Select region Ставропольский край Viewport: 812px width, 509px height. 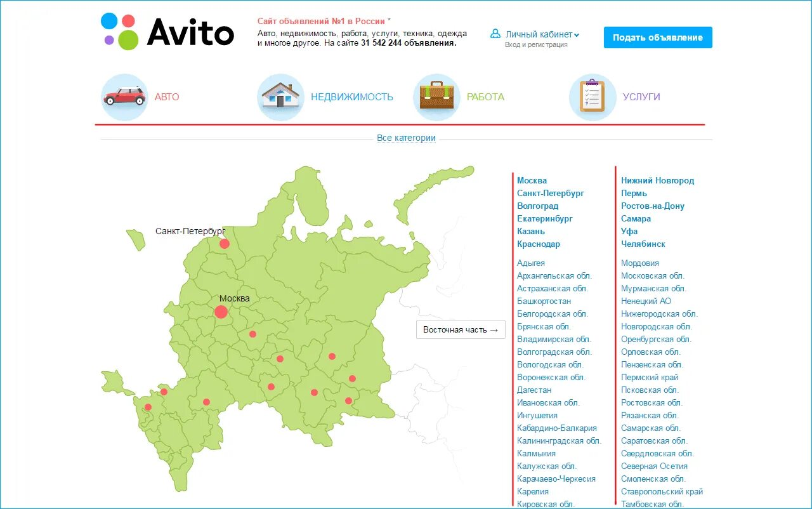click(x=662, y=491)
